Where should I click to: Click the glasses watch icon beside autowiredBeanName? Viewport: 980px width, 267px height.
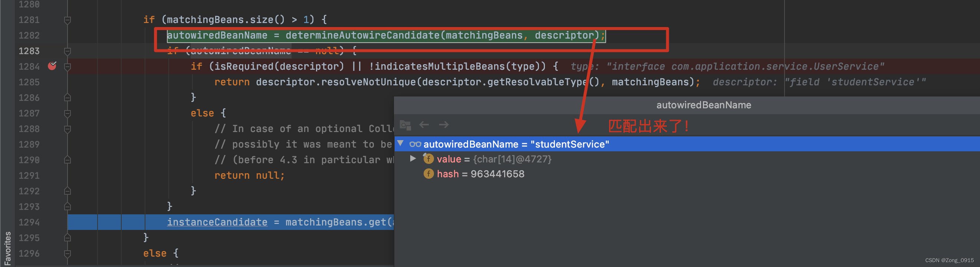coord(415,144)
